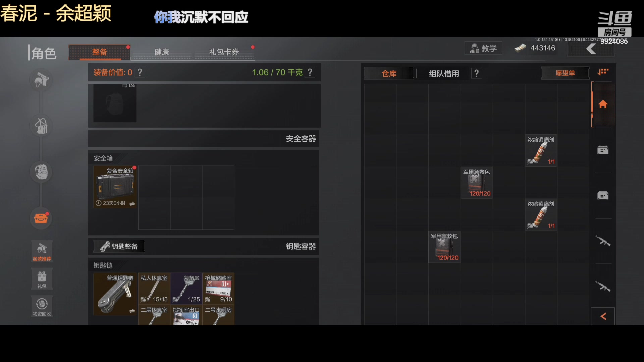Collapse category sidebar with orange arrow
Viewport: 644px width, 362px height.
click(603, 316)
